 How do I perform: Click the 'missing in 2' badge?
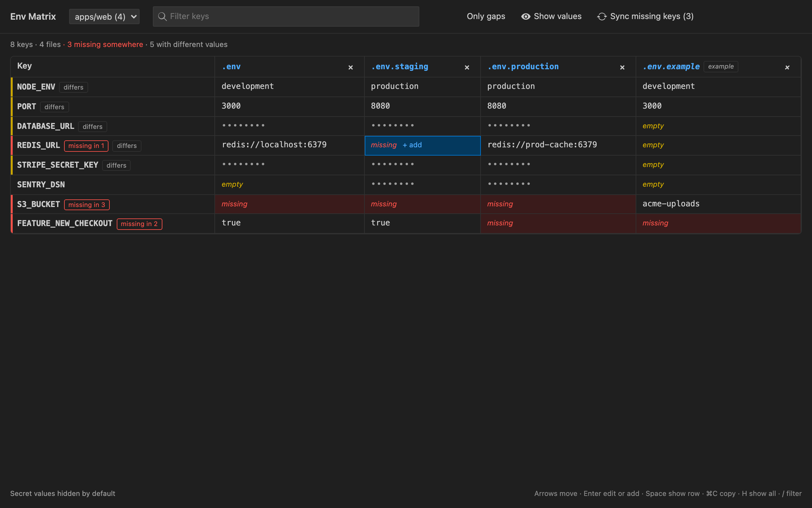(x=139, y=224)
